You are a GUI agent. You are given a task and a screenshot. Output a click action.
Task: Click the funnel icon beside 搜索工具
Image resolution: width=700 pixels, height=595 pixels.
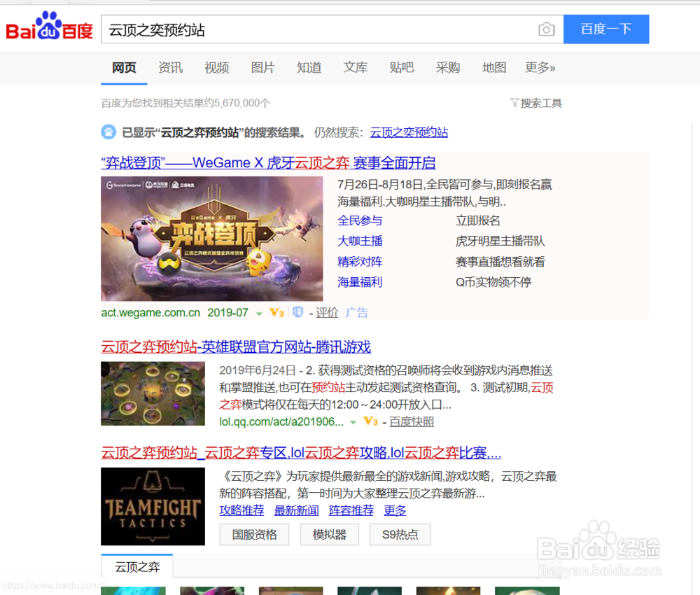tap(514, 103)
